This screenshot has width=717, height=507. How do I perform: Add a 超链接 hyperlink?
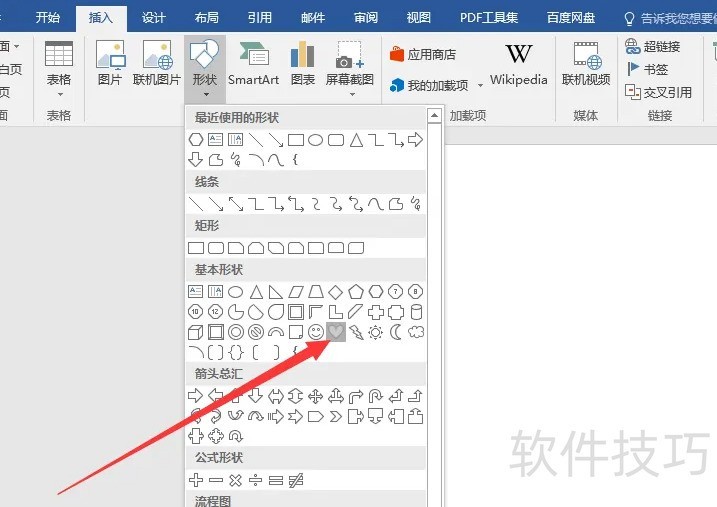click(653, 46)
